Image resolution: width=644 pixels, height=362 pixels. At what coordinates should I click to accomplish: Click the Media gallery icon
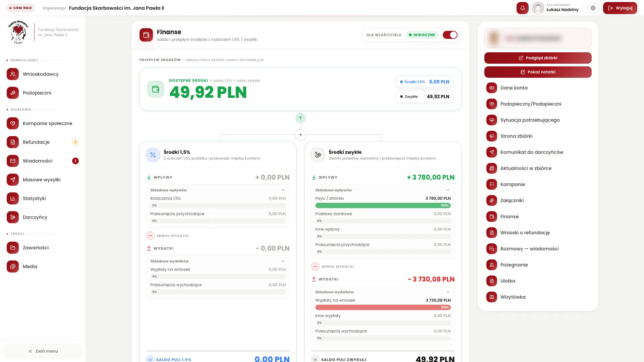coord(13,266)
